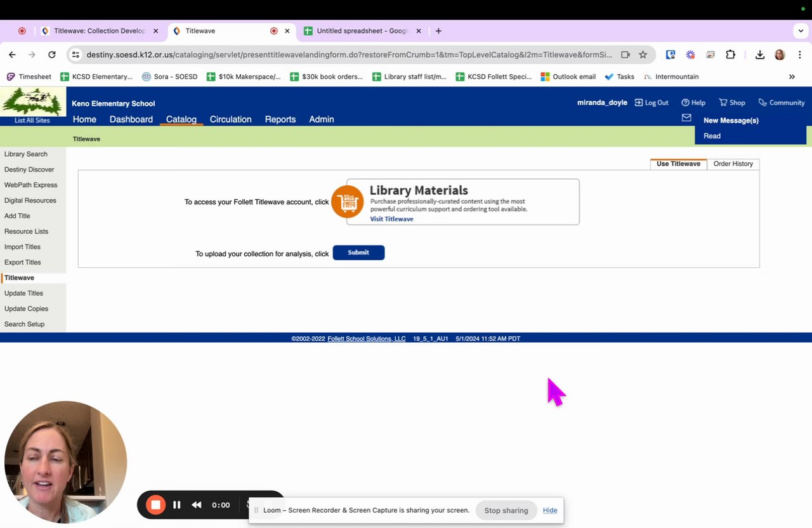Open the Dashboard menu
This screenshot has height=528, width=812.
(131, 119)
